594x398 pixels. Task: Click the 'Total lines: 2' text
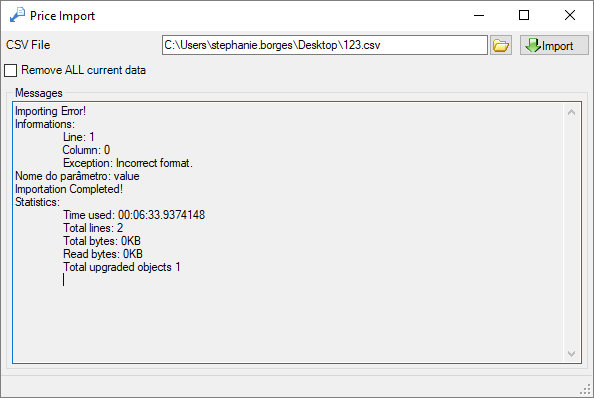[93, 228]
